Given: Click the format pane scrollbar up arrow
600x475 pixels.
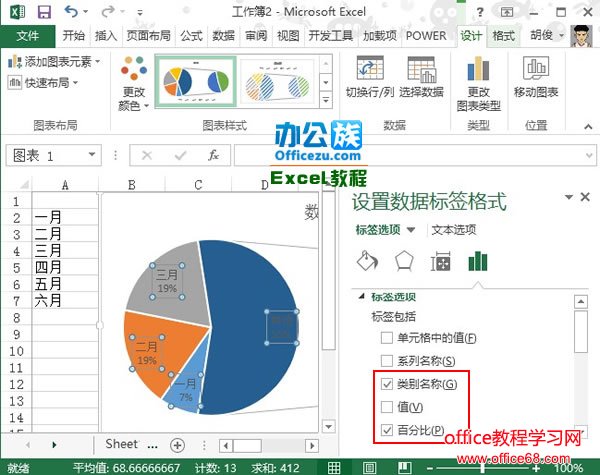Looking at the screenshot, I should [x=581, y=302].
